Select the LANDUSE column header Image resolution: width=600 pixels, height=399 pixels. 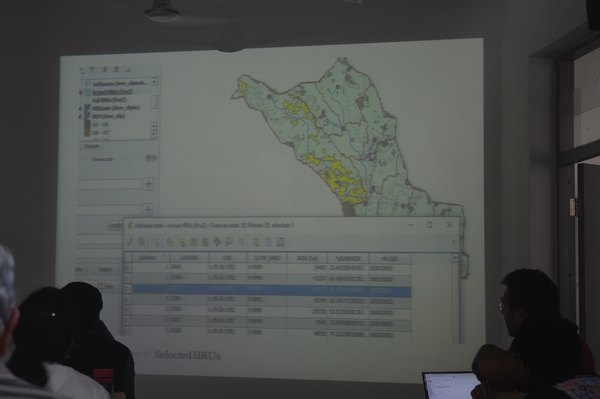pyautogui.click(x=189, y=258)
